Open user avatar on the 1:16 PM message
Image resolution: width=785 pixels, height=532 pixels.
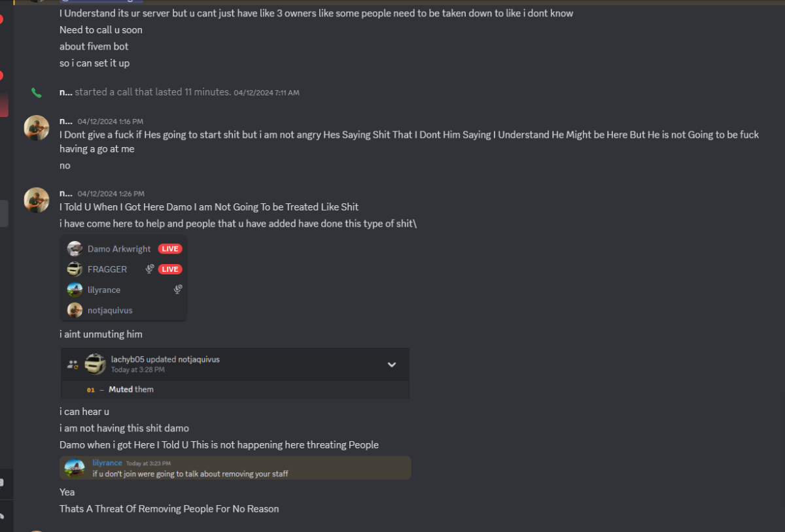(x=37, y=128)
